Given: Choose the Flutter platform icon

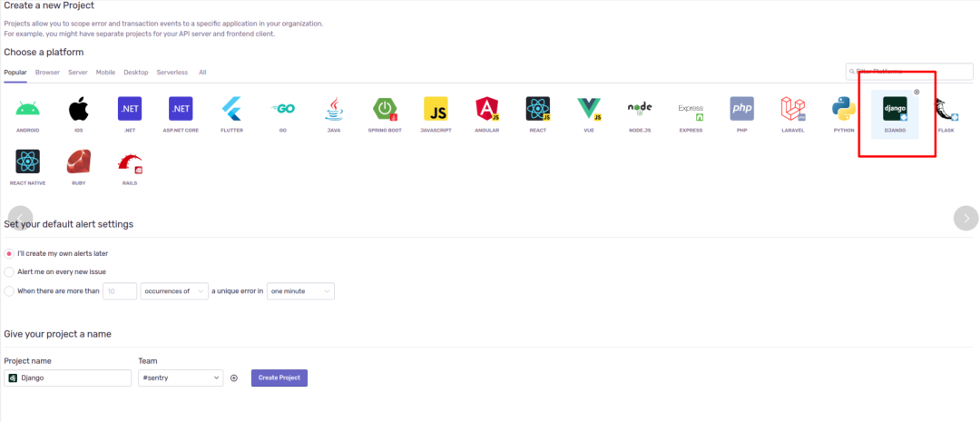Looking at the screenshot, I should pyautogui.click(x=231, y=109).
